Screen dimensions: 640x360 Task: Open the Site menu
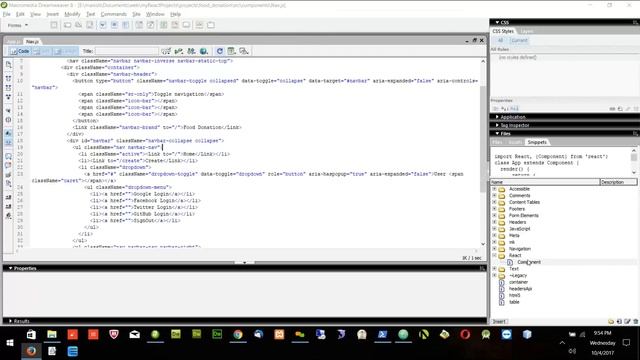point(136,14)
